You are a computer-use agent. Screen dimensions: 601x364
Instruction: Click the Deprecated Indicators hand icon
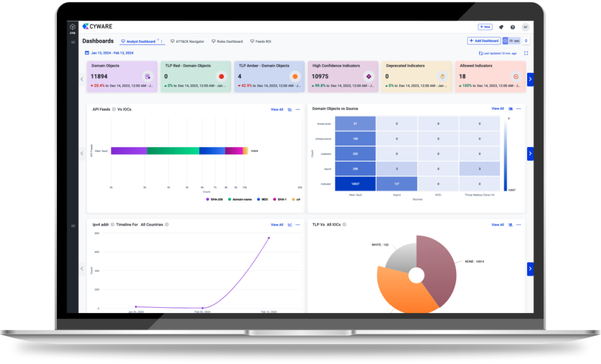pos(443,77)
